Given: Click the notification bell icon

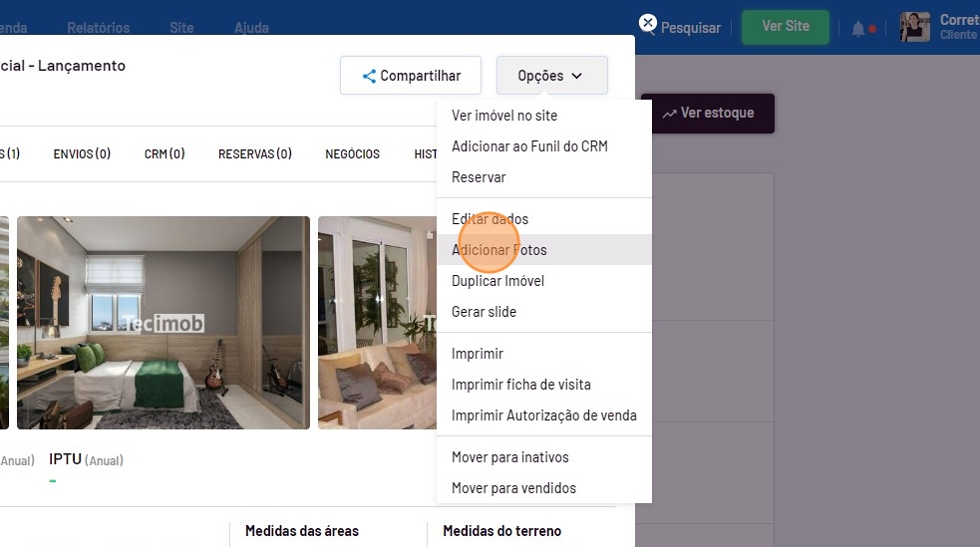Looking at the screenshot, I should pos(858,29).
